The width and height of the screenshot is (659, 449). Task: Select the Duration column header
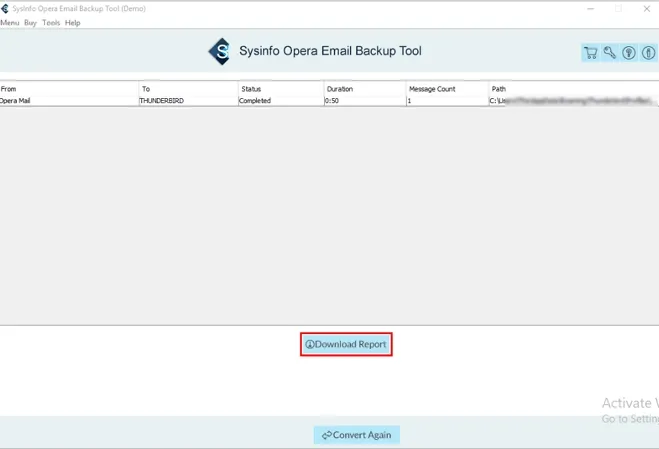click(x=365, y=89)
